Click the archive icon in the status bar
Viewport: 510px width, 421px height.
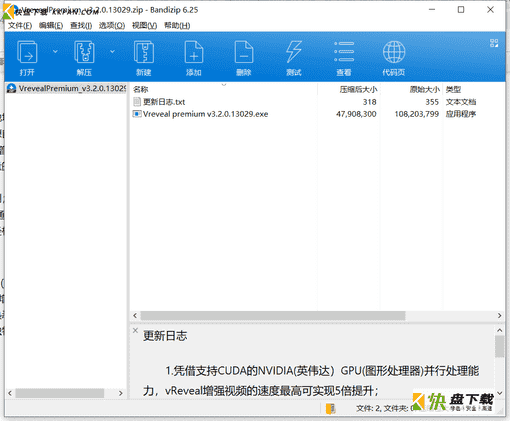(330, 408)
